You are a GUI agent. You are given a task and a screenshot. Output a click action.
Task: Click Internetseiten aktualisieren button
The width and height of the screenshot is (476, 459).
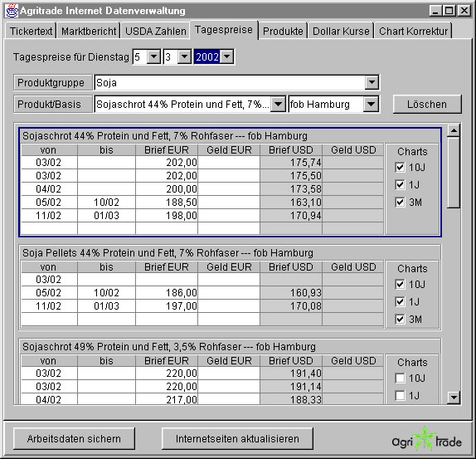[237, 438]
